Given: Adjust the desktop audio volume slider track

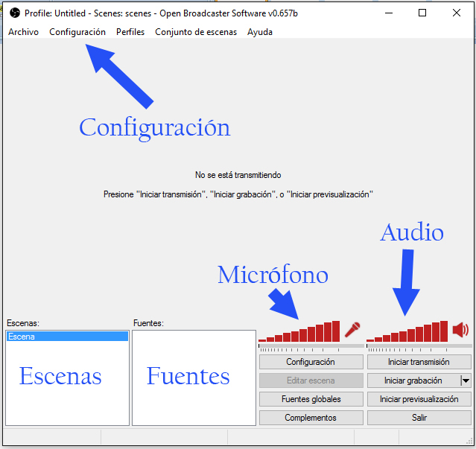Looking at the screenshot, I should [x=419, y=346].
